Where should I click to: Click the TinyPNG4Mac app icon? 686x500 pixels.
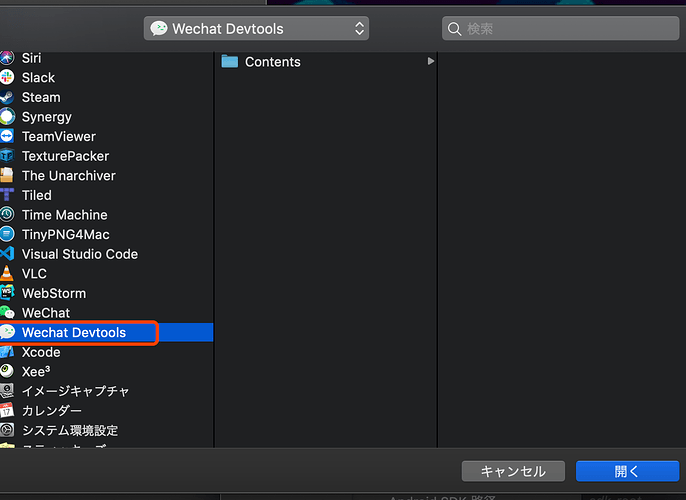(7, 234)
